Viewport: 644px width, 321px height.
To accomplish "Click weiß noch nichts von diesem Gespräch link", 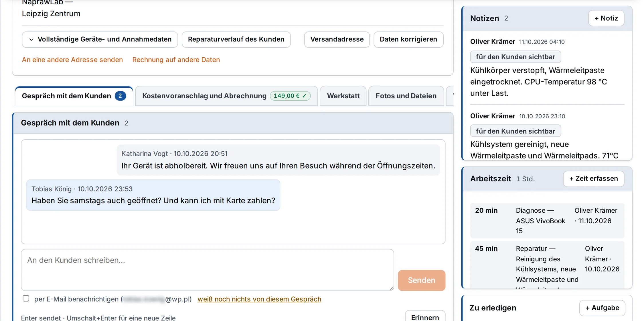I will point(259,299).
